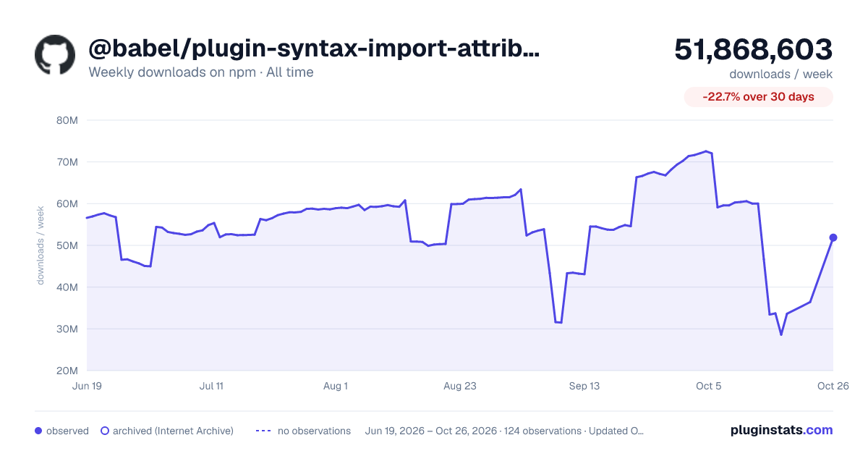Click the Oct 26 x-axis date

(x=833, y=386)
